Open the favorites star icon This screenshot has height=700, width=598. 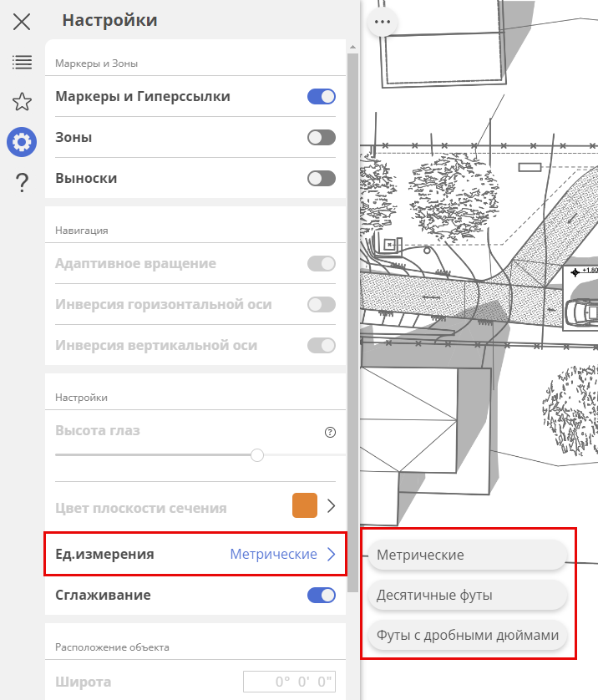(x=22, y=102)
